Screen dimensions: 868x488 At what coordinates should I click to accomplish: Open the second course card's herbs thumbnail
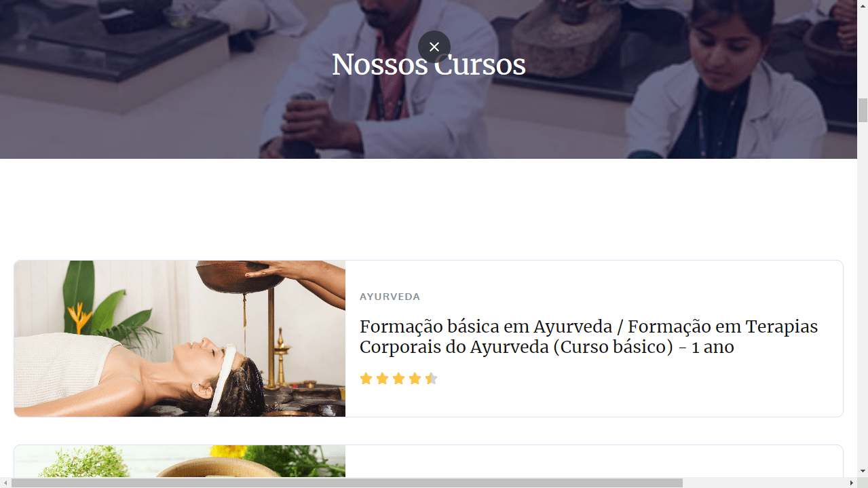(x=180, y=462)
